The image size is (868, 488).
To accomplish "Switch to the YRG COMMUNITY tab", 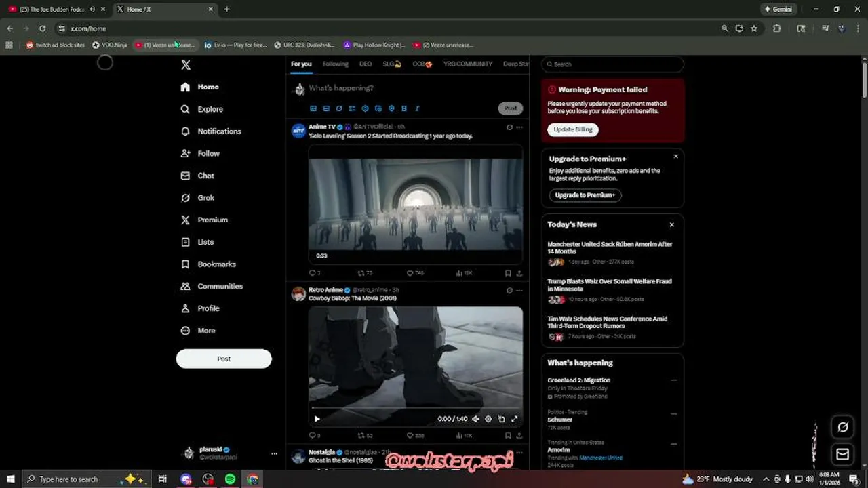I will (x=468, y=64).
